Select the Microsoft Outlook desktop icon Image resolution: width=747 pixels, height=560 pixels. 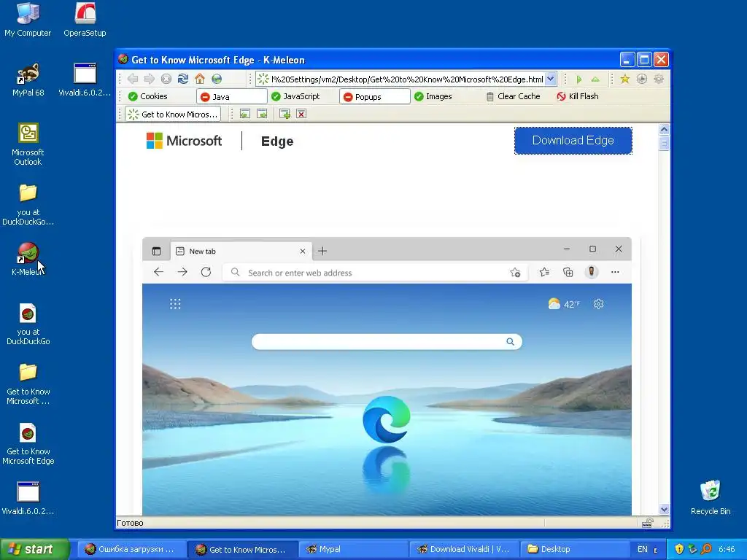click(28, 144)
